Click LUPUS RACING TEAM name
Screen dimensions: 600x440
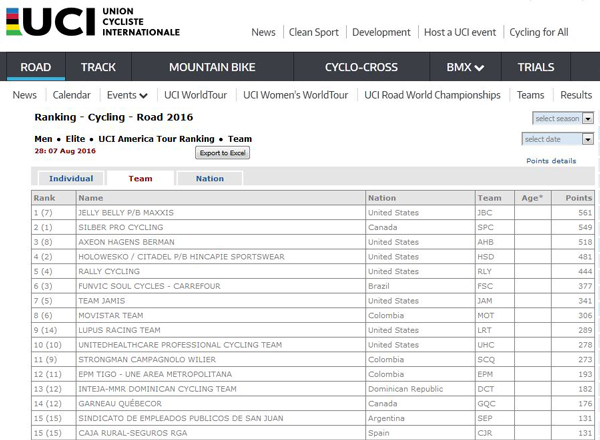(119, 330)
